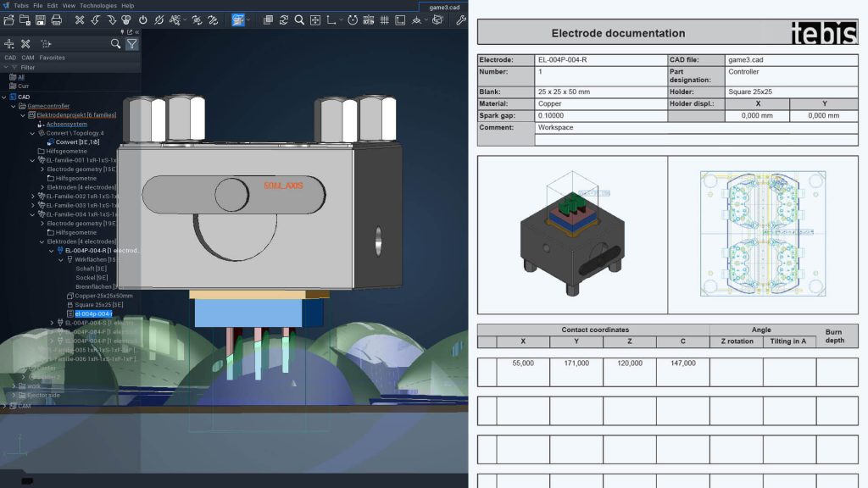
Task: Click the power icon in the toolbar
Action: [142, 19]
